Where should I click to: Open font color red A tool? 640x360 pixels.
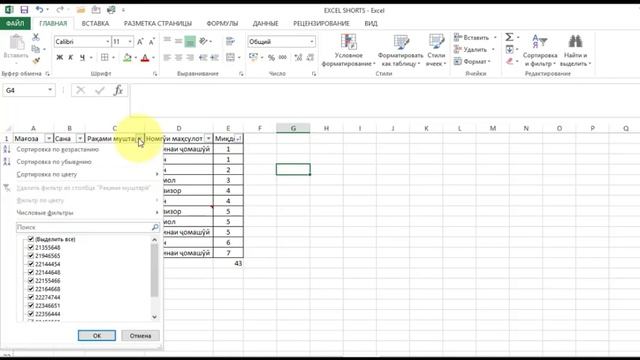144,58
